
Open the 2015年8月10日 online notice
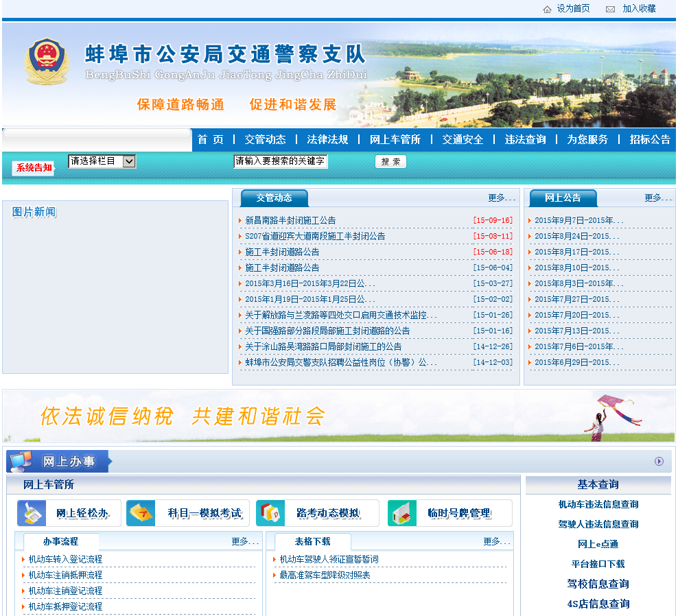coord(577,268)
